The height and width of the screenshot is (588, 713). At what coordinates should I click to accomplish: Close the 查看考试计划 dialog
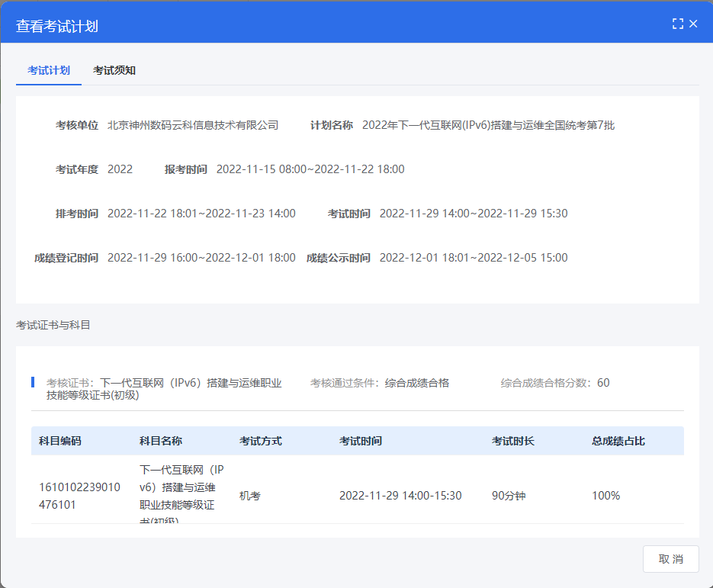693,24
